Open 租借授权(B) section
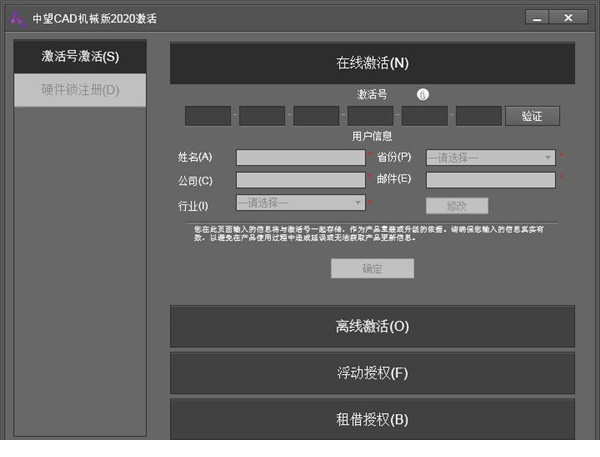 point(372,419)
